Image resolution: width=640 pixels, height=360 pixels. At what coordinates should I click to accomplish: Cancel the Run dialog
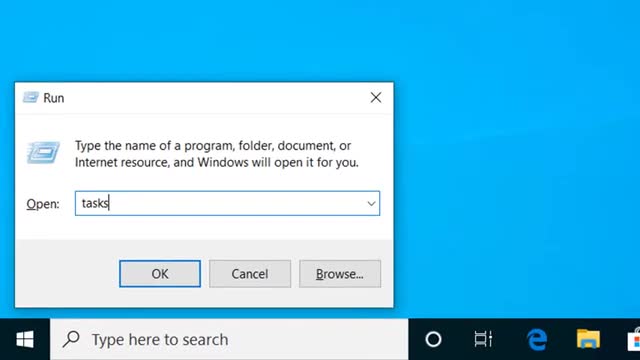coord(250,273)
